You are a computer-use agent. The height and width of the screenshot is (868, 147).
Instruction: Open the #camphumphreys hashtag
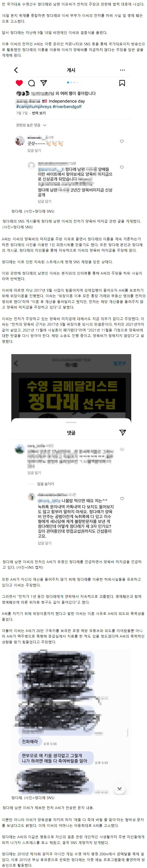tap(34, 106)
